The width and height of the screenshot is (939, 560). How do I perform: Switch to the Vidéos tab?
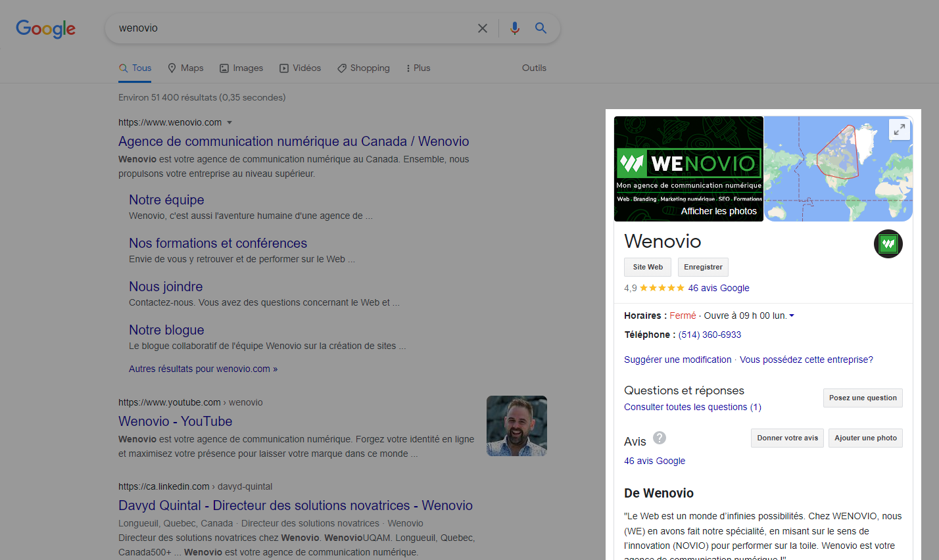click(x=301, y=68)
